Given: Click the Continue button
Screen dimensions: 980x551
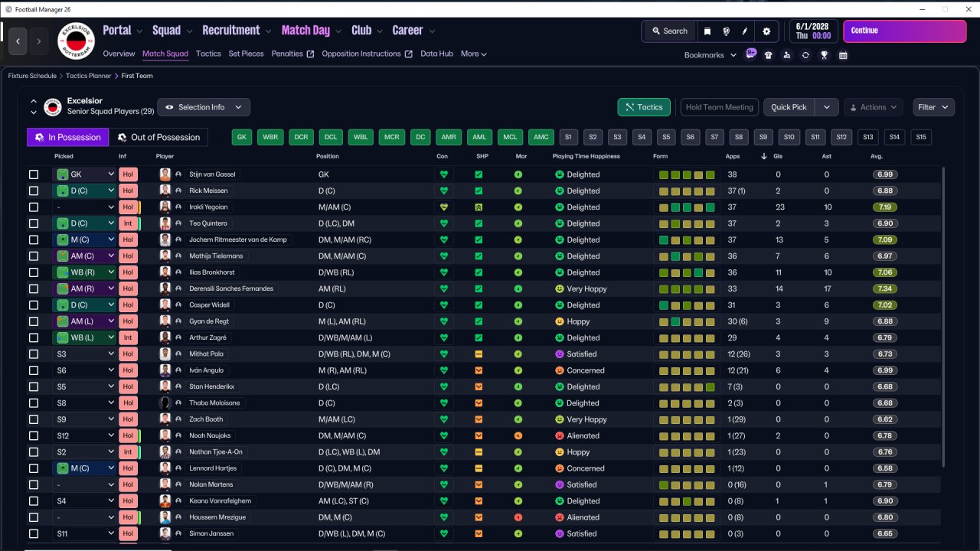Looking at the screenshot, I should click(905, 31).
